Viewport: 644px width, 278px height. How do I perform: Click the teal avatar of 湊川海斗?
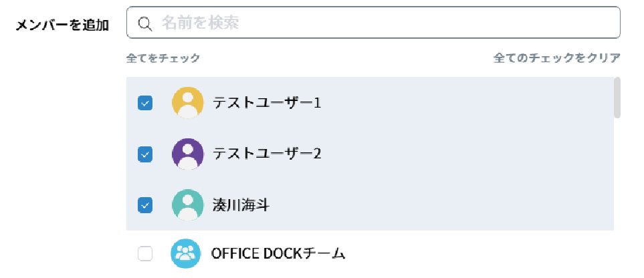188,204
